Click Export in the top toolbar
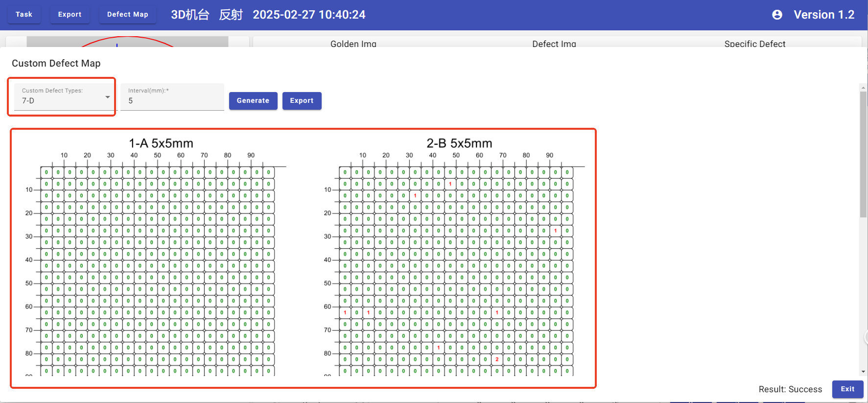The width and height of the screenshot is (868, 403). (70, 15)
